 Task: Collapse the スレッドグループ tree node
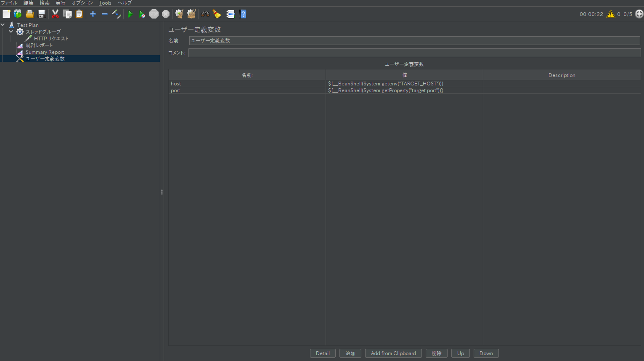[11, 32]
